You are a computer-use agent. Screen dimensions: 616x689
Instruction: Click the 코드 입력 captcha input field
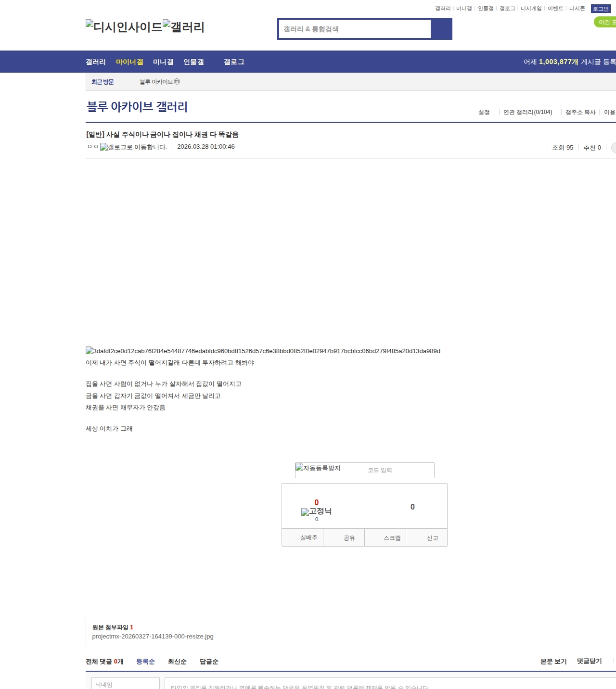point(385,470)
